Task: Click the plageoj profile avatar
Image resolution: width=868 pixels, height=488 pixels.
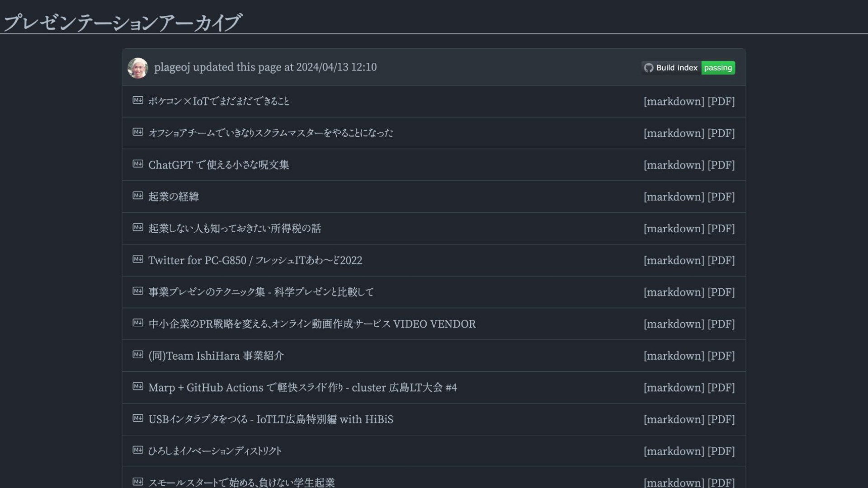Action: coord(138,68)
